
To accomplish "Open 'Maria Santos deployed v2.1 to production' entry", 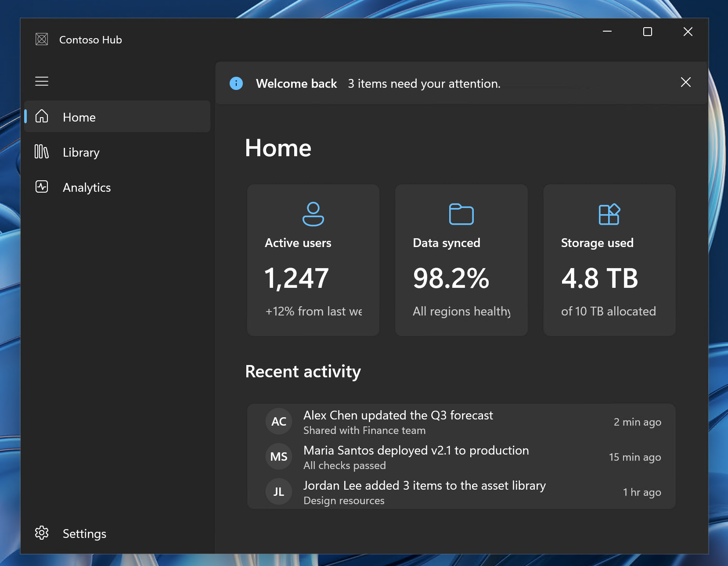I will pyautogui.click(x=461, y=457).
